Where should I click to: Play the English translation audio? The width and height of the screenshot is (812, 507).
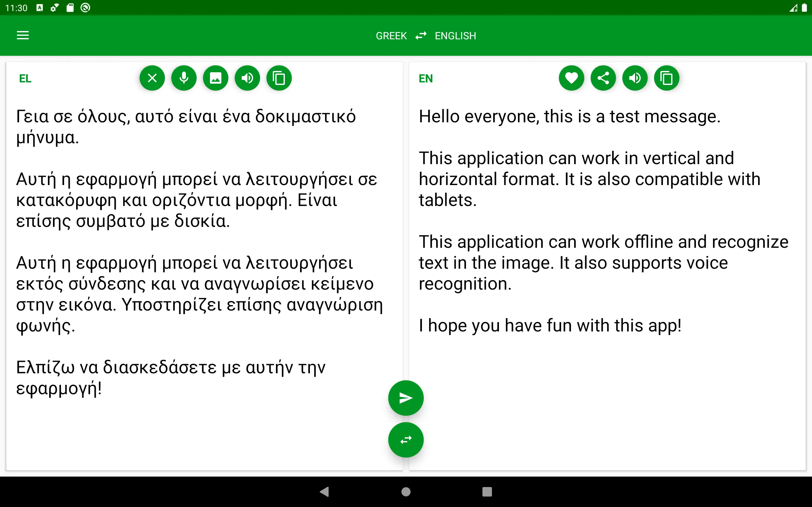(x=634, y=78)
